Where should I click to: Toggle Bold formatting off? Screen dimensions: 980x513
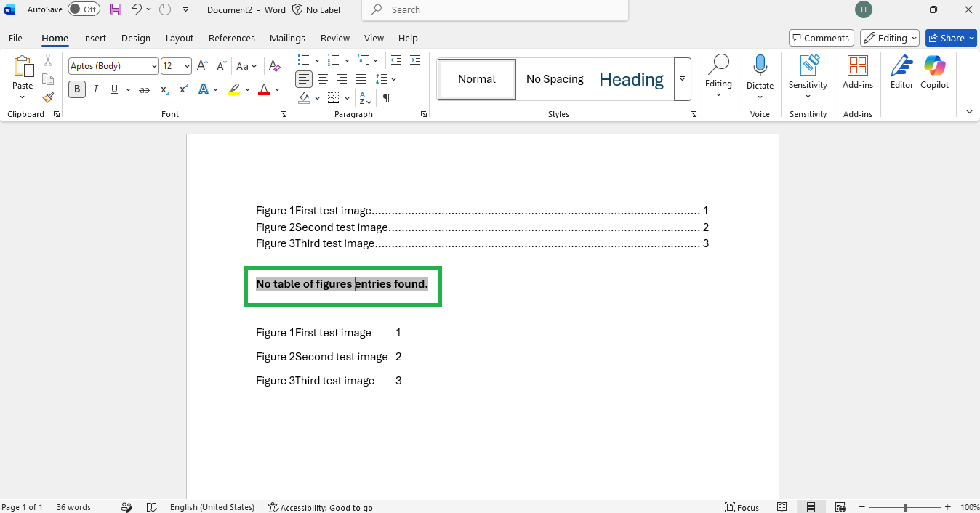pyautogui.click(x=77, y=89)
